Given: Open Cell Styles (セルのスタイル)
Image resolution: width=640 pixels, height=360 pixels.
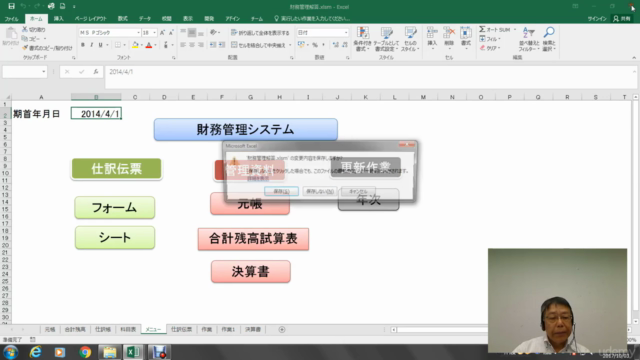Looking at the screenshot, I should pyautogui.click(x=410, y=39).
